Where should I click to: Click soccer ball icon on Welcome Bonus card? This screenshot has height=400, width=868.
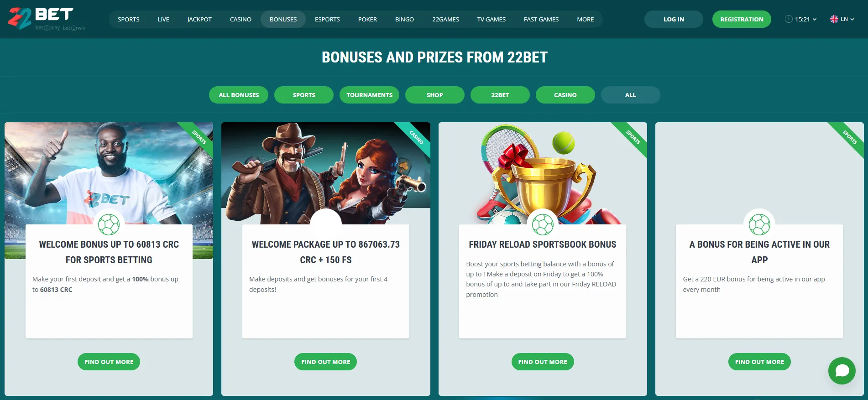click(109, 224)
